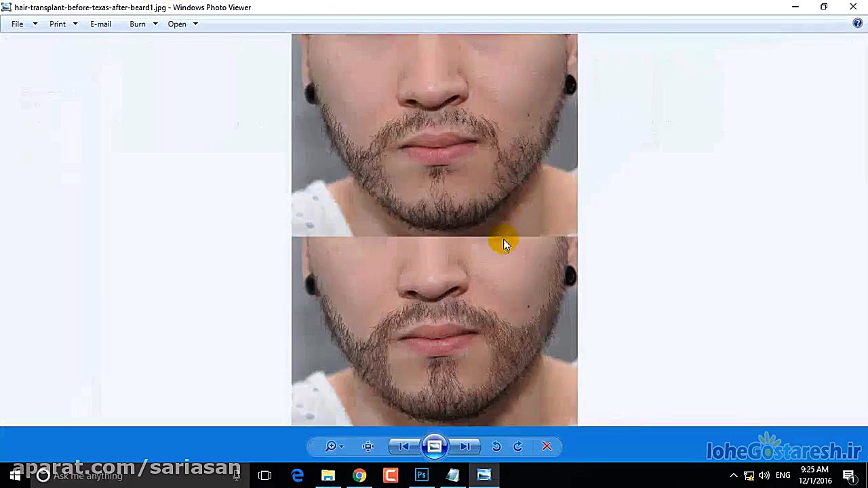The height and width of the screenshot is (488, 868).
Task: Rotate the photo clockwise
Action: [x=517, y=446]
